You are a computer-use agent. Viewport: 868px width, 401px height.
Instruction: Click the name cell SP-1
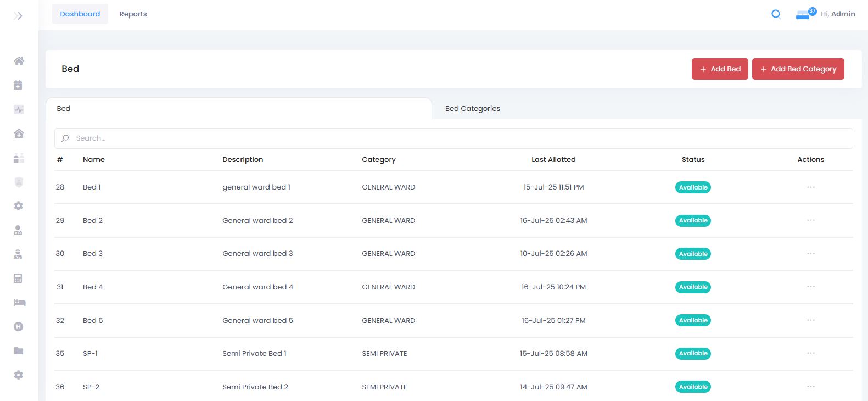pos(90,354)
